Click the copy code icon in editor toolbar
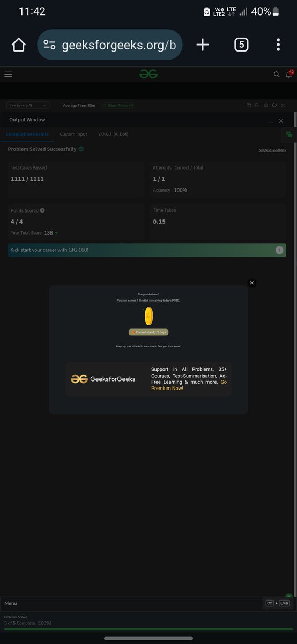Screen dimensions: 297x644 (249, 105)
